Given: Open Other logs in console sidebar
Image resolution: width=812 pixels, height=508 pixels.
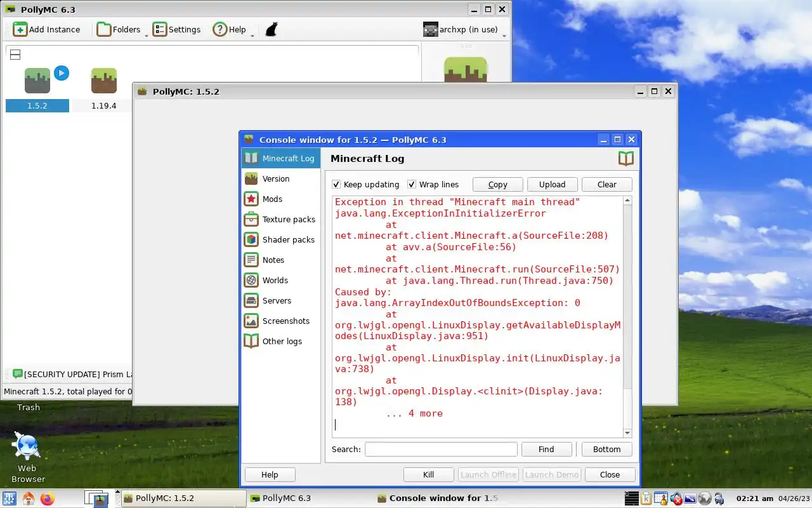Looking at the screenshot, I should tap(280, 341).
